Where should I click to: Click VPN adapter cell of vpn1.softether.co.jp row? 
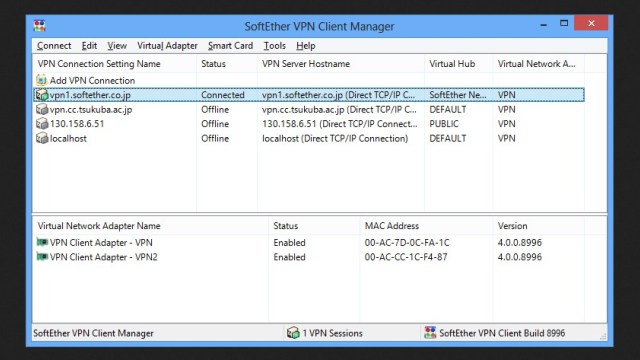click(x=507, y=95)
